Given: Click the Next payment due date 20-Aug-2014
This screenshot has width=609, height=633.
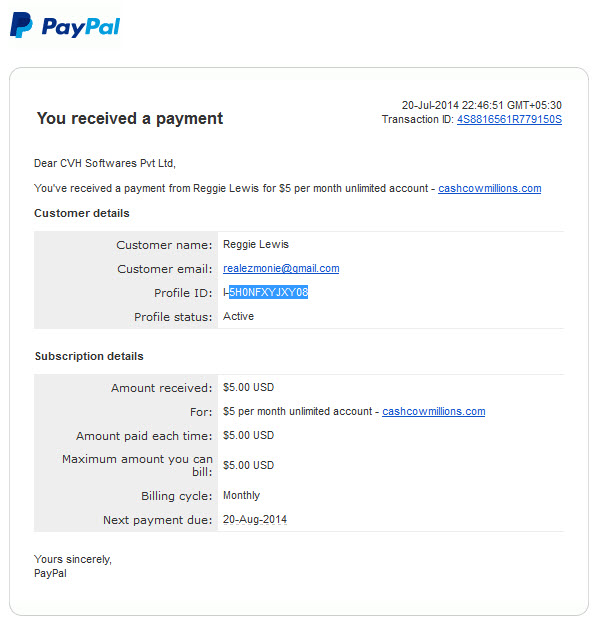Looking at the screenshot, I should 255,519.
